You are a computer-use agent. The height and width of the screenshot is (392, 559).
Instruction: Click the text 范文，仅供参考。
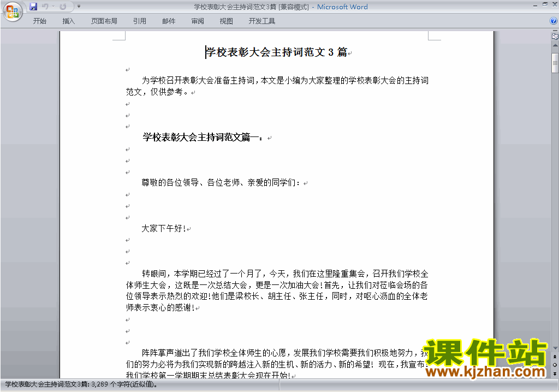point(157,92)
